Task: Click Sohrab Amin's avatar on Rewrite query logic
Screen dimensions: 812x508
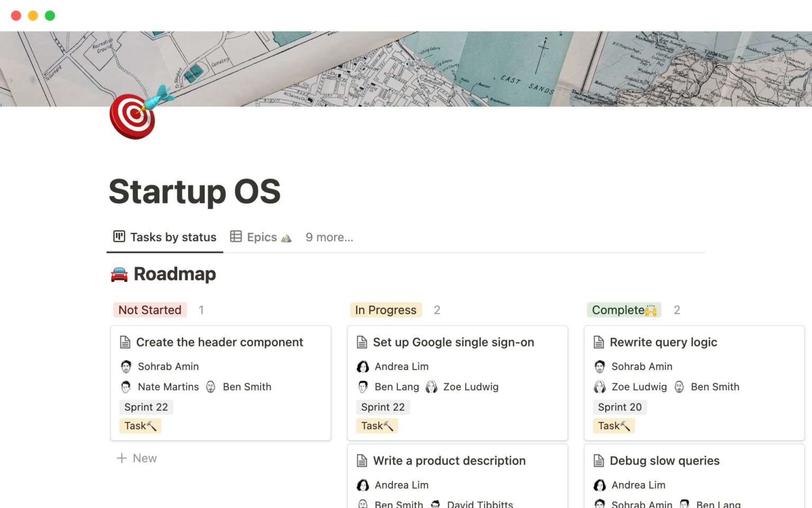Action: tap(600, 366)
